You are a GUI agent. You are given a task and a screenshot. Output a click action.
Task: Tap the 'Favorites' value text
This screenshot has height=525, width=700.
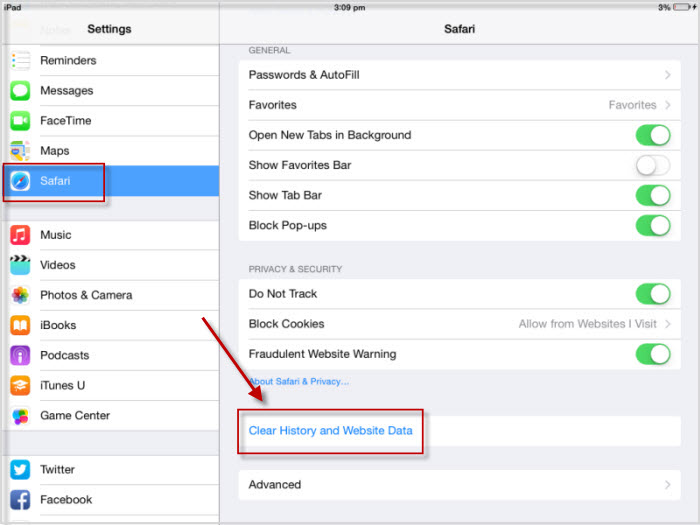(x=632, y=105)
